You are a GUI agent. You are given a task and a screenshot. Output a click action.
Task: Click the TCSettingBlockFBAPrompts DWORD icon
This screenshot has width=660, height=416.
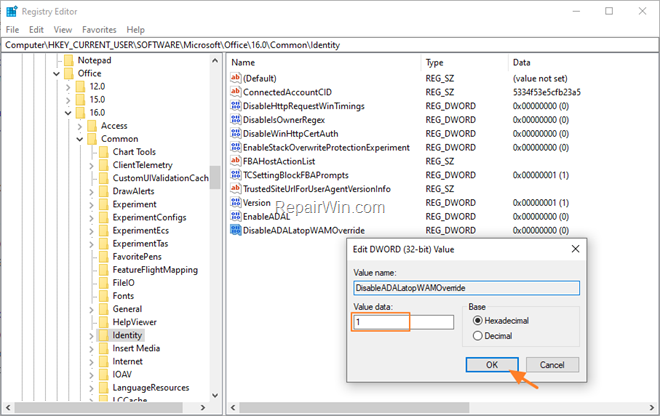tap(235, 175)
